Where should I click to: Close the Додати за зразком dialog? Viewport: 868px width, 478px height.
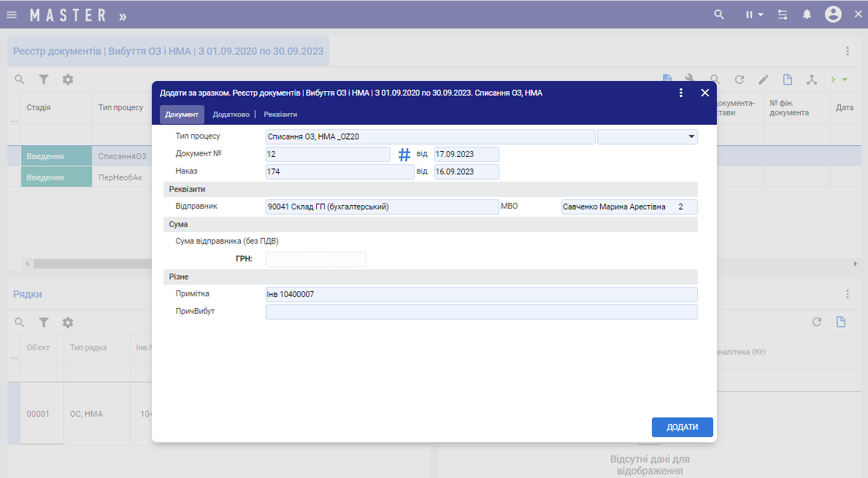click(x=705, y=93)
